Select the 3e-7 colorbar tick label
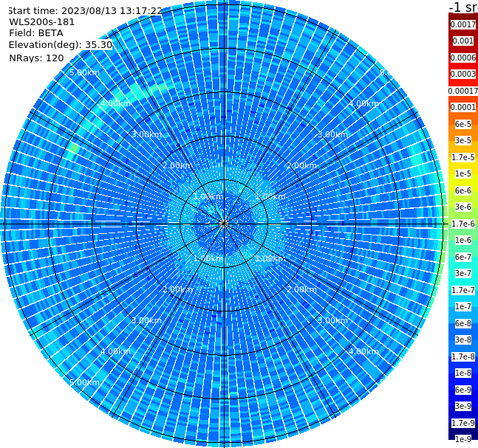Image resolution: width=478 pixels, height=448 pixels. (x=463, y=273)
